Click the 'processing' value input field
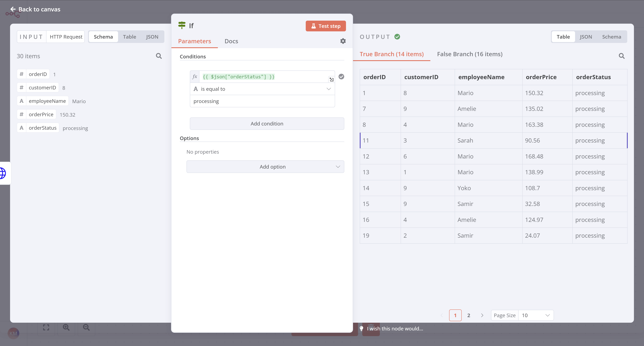 coord(262,101)
